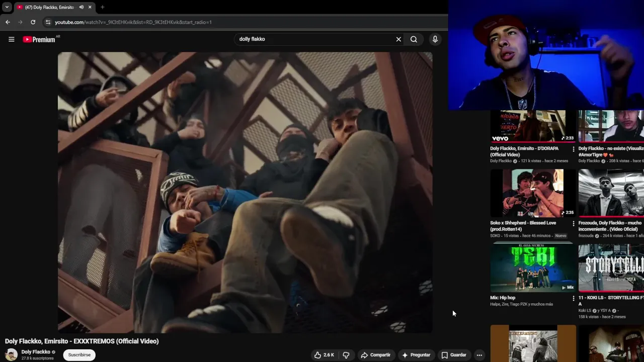
Task: Click frozouda channel name text
Action: (x=587, y=236)
